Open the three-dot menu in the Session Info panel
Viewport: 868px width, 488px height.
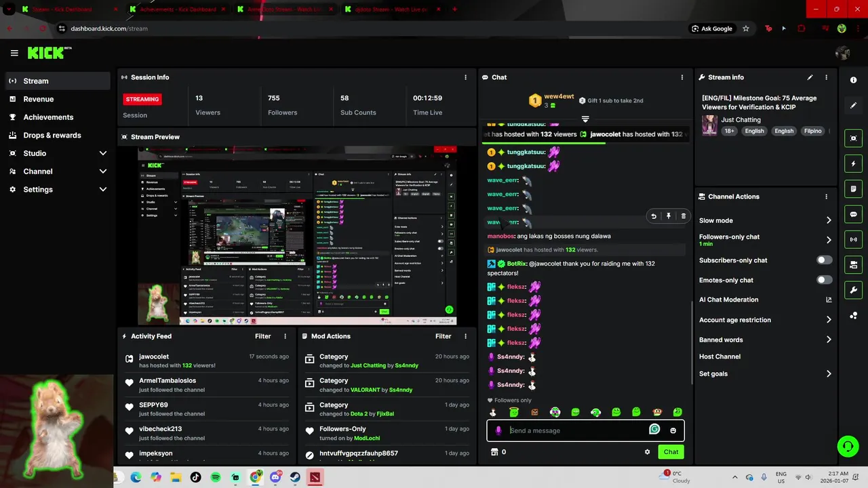click(465, 77)
